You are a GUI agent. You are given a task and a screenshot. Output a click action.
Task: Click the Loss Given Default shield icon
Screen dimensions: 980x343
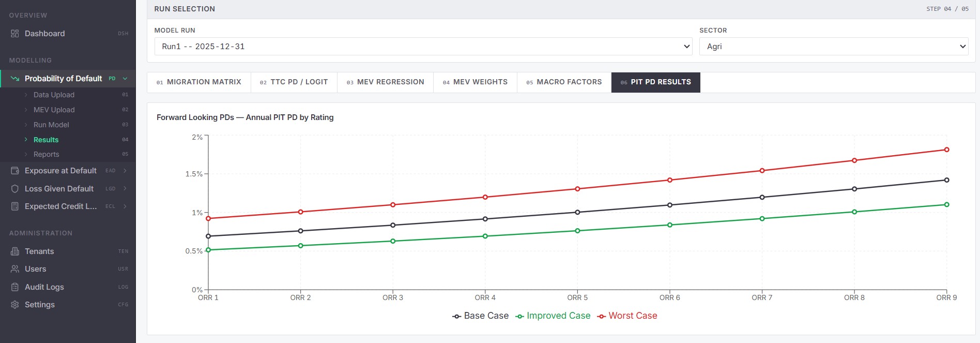point(15,189)
